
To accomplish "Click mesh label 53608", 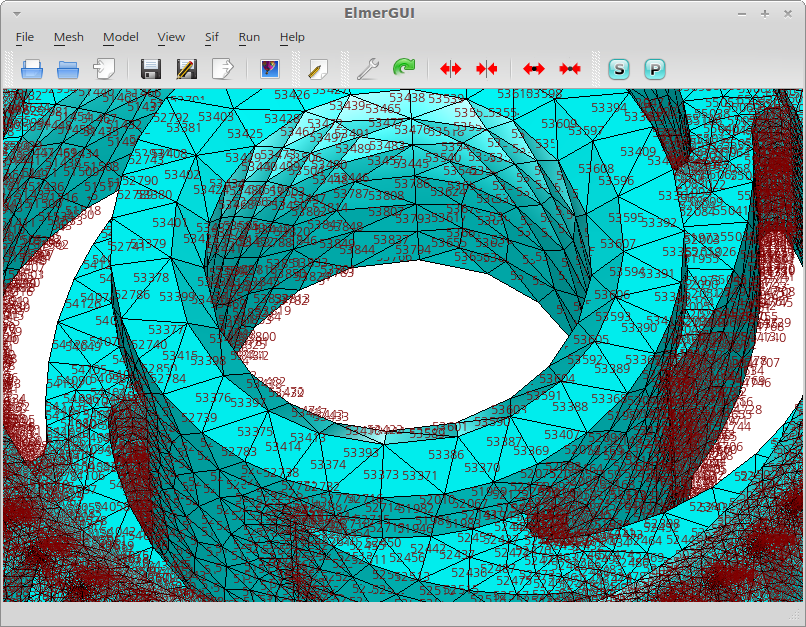I will point(596,169).
